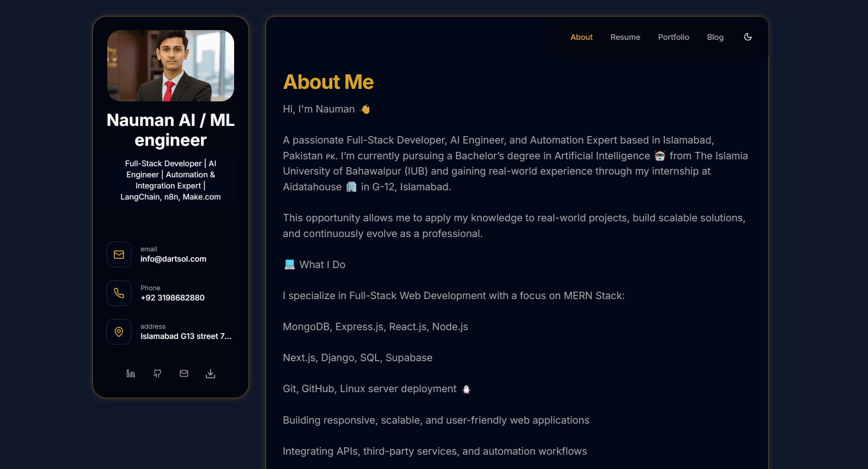The width and height of the screenshot is (868, 469).
Task: Open the LinkedIn profile icon
Action: [130, 373]
